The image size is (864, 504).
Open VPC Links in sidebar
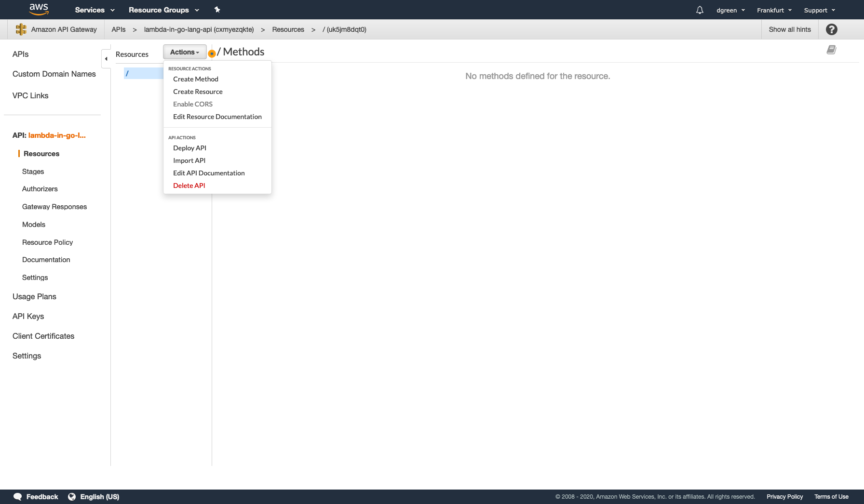point(30,95)
